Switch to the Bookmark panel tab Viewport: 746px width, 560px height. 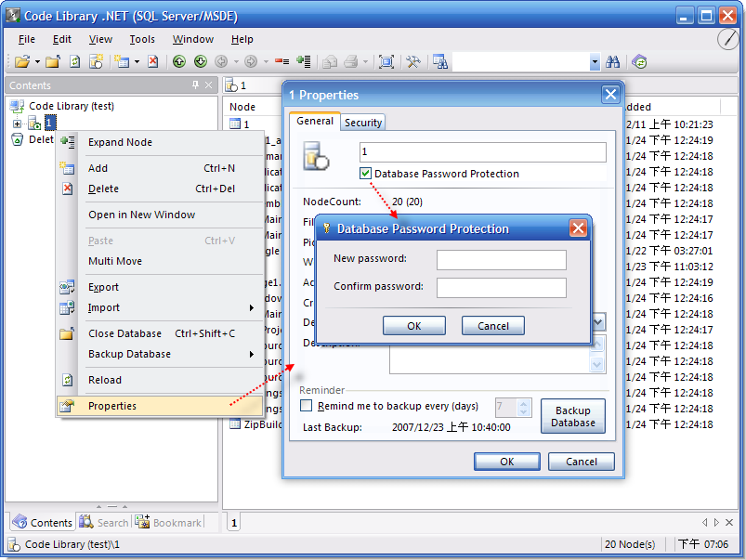(x=168, y=523)
